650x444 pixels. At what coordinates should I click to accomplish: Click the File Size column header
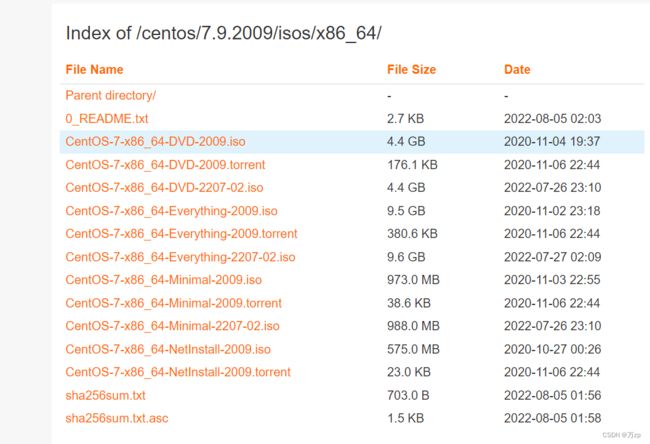click(x=411, y=69)
